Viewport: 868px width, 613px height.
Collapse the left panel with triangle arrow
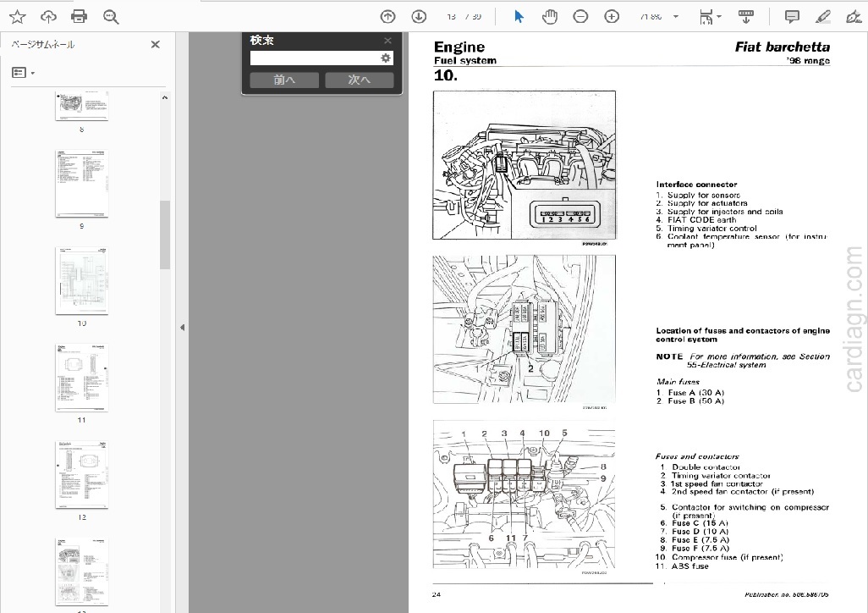[182, 328]
